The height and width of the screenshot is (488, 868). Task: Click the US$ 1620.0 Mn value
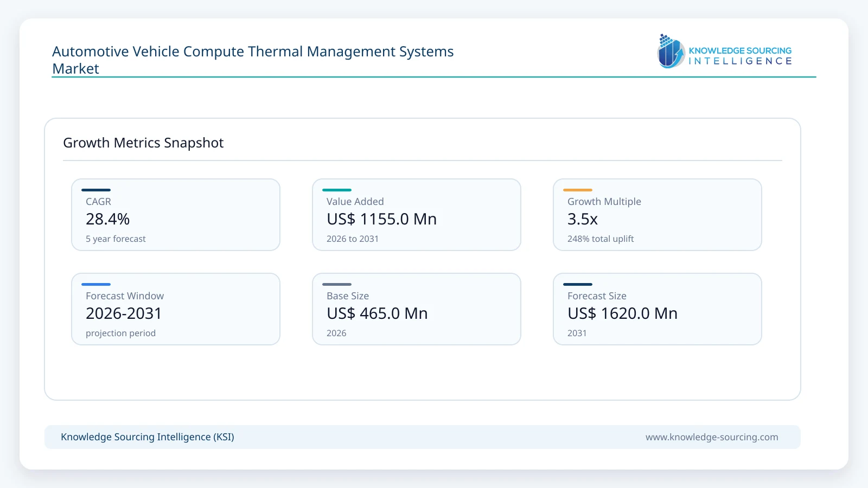[x=622, y=313]
